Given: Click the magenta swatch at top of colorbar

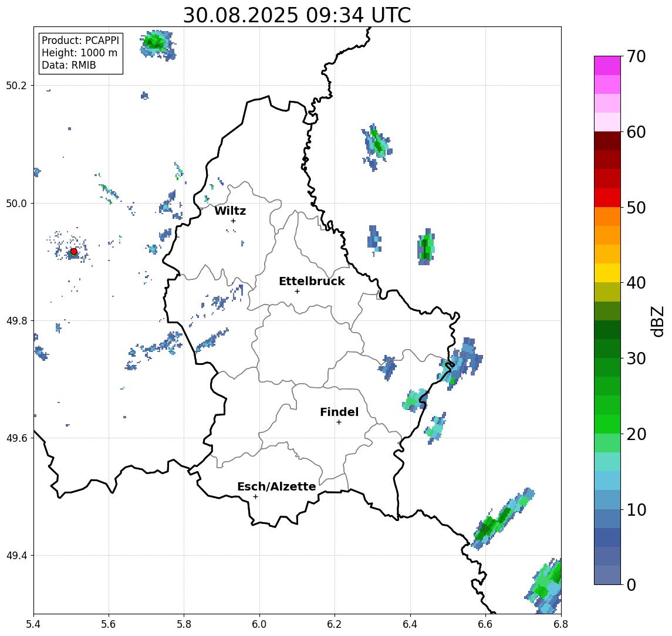Looking at the screenshot, I should point(607,66).
